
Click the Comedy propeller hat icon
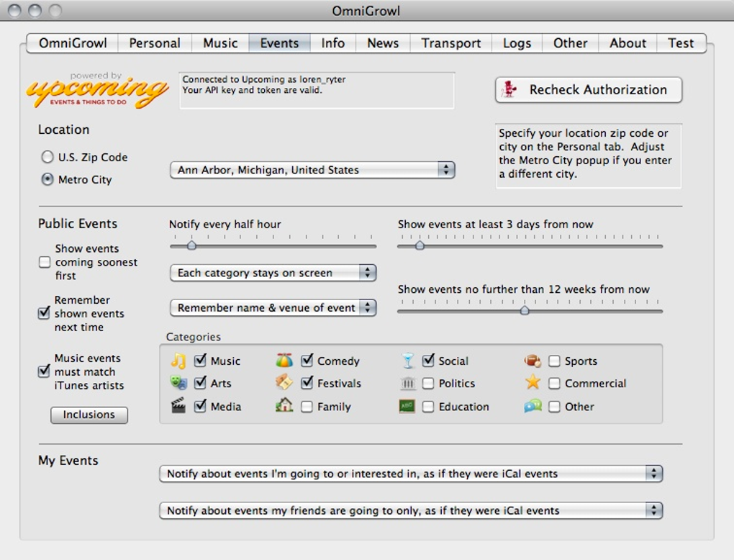point(284,360)
